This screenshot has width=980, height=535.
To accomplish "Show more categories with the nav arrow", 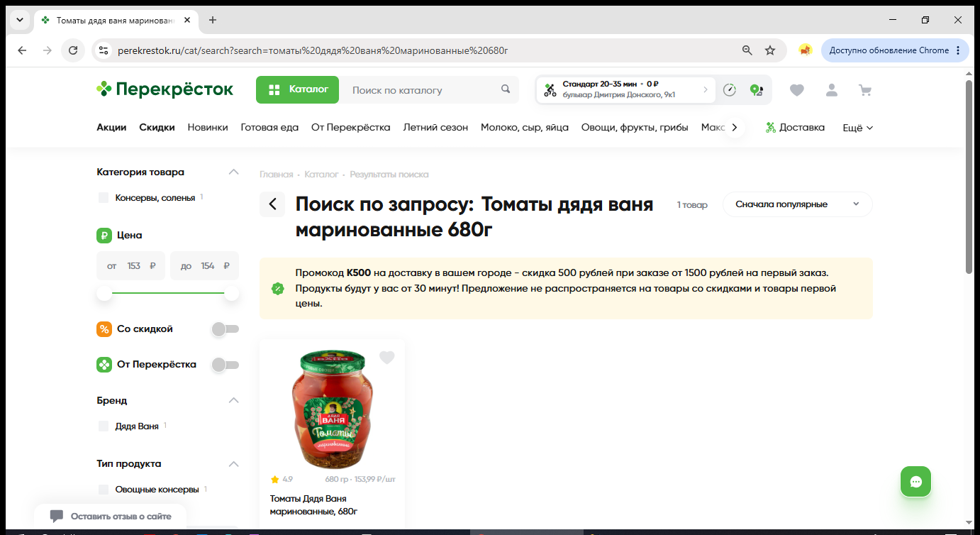I will [x=735, y=128].
